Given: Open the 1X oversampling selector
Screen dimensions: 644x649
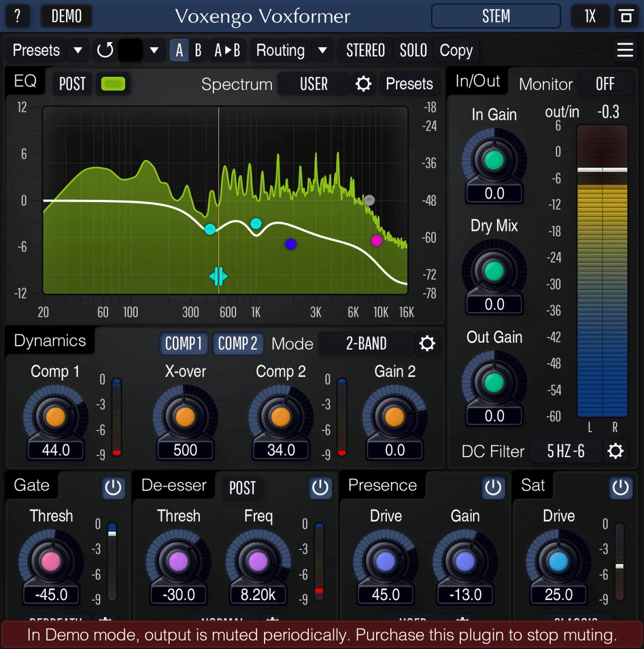Looking at the screenshot, I should (x=590, y=16).
